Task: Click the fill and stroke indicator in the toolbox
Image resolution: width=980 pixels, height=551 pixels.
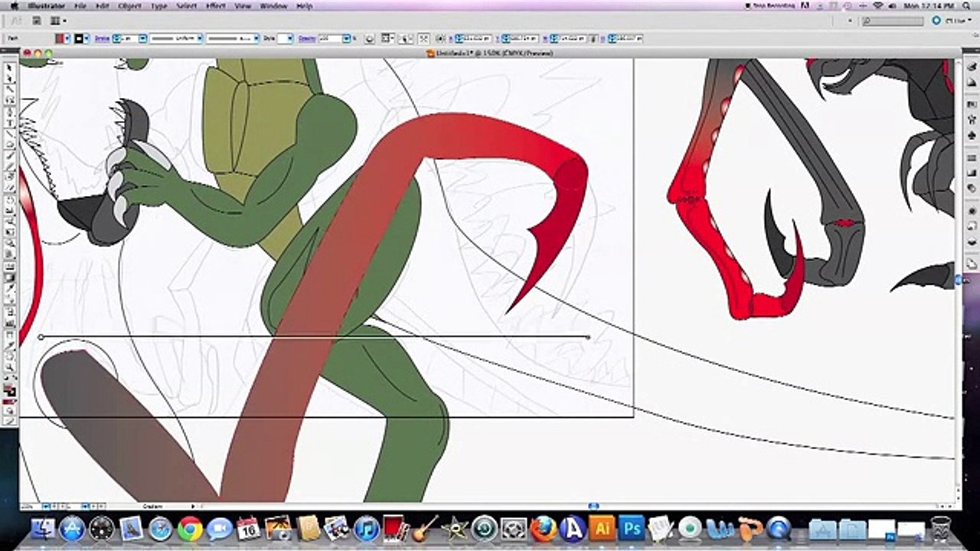Action: point(10,391)
